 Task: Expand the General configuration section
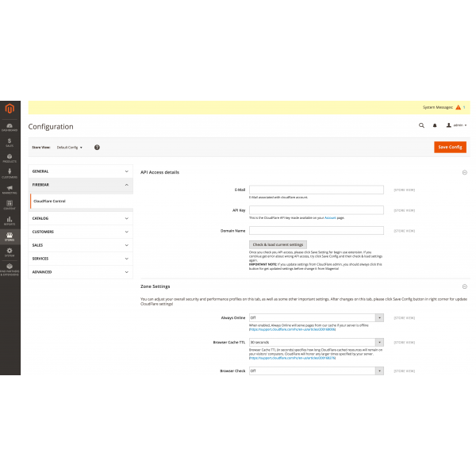coord(80,171)
